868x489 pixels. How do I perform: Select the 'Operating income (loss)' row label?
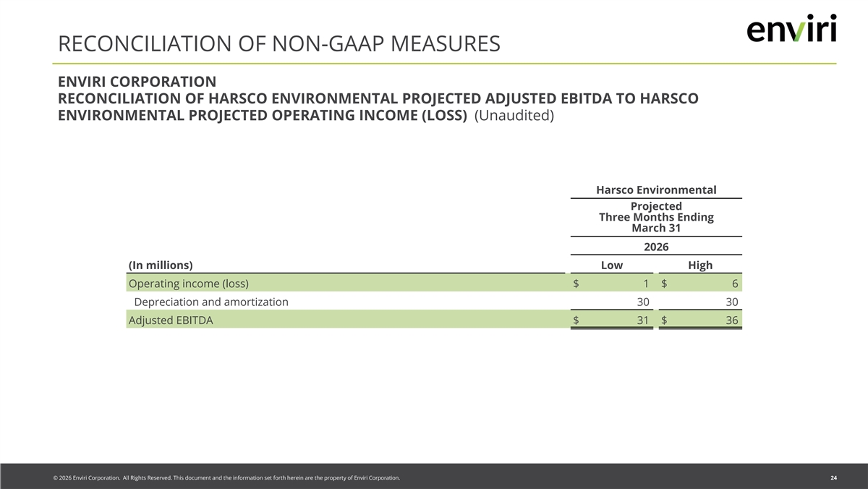193,284
